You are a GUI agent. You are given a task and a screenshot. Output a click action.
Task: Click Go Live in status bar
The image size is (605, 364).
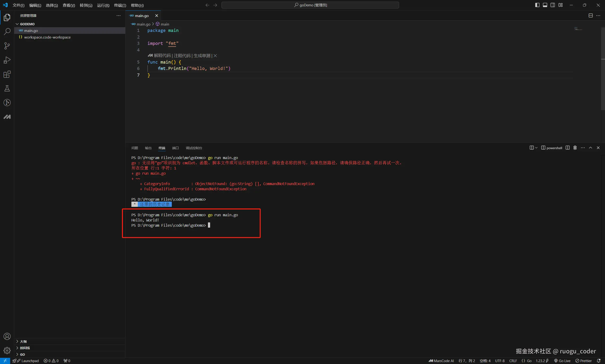click(x=562, y=361)
